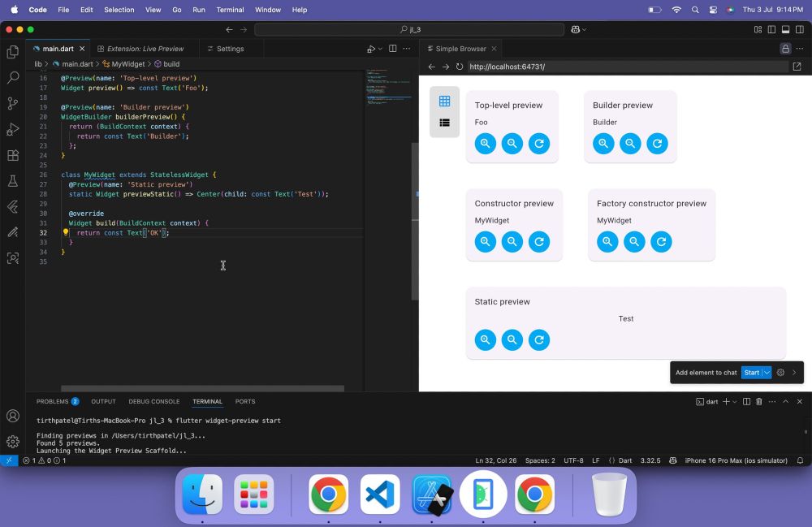812x527 pixels.
Task: Expand the Copilot dropdown in title bar
Action: coord(585,29)
